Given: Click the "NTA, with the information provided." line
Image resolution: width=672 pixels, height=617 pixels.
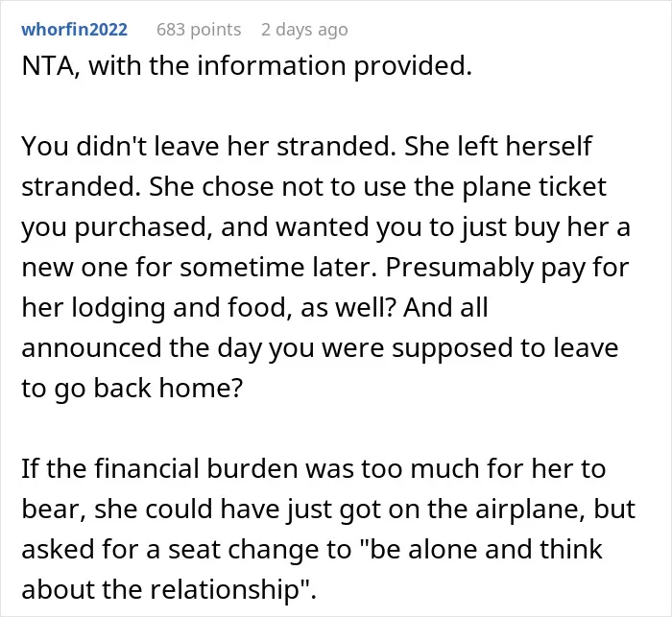Looking at the screenshot, I should pos(247,66).
